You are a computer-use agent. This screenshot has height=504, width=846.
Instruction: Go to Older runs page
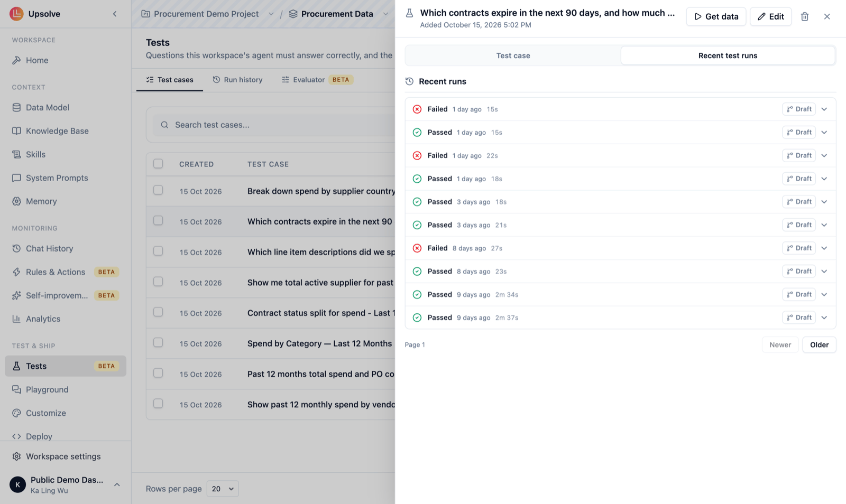pos(819,345)
